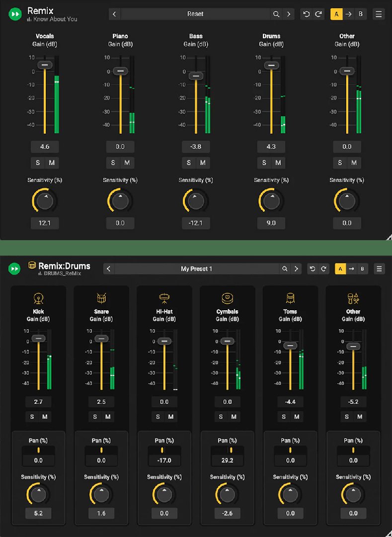Click the Toms drum icon
This screenshot has width=392, height=537.
pos(290,298)
